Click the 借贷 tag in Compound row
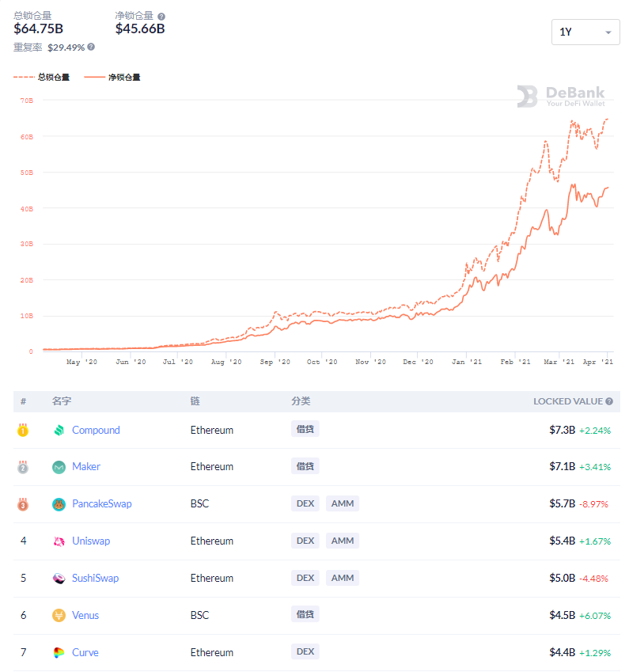 coord(305,429)
